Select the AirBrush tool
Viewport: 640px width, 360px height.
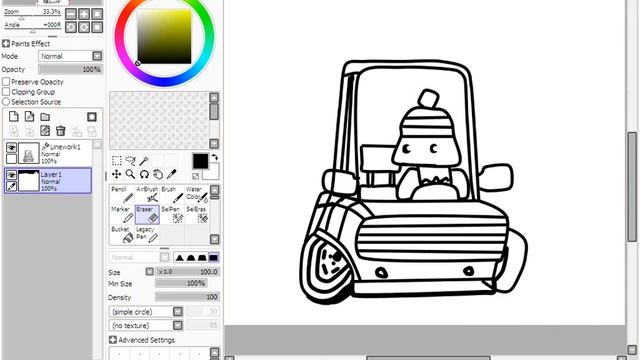(147, 194)
